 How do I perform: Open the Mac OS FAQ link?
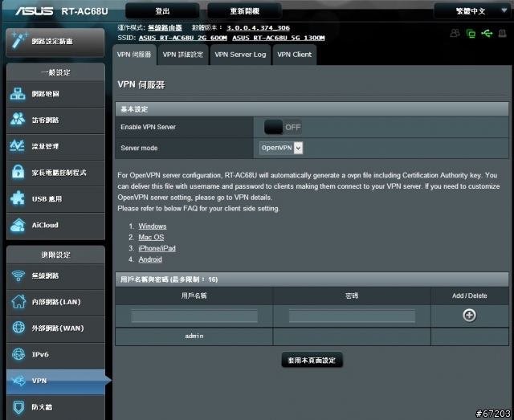tap(151, 237)
